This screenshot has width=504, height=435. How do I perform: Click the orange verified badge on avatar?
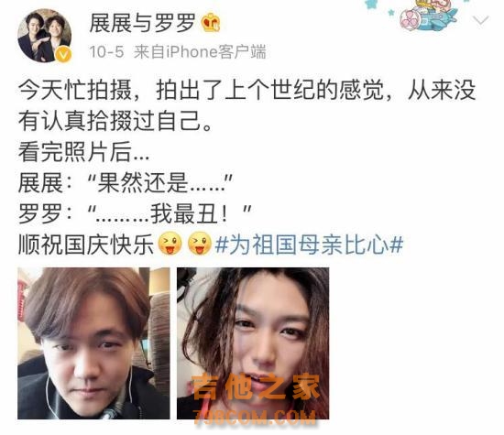63,55
